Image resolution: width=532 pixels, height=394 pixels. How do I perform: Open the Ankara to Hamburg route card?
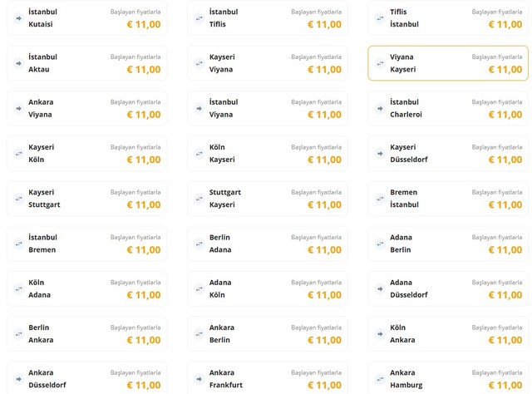click(447, 378)
